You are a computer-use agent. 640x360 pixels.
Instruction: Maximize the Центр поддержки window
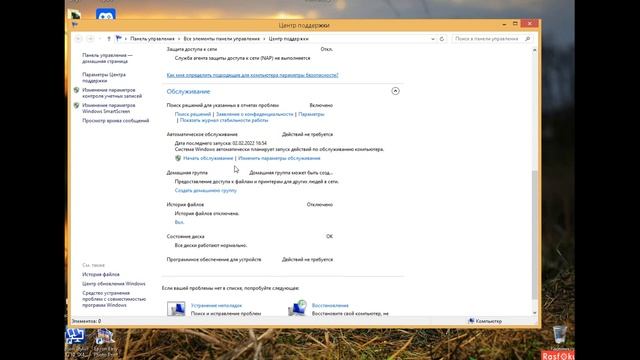(515, 24)
